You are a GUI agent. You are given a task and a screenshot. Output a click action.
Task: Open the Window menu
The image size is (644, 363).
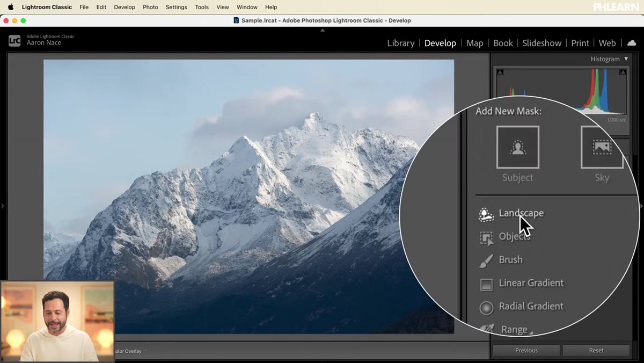point(247,7)
